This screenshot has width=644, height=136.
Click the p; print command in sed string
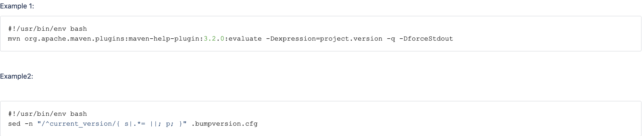tap(170, 124)
